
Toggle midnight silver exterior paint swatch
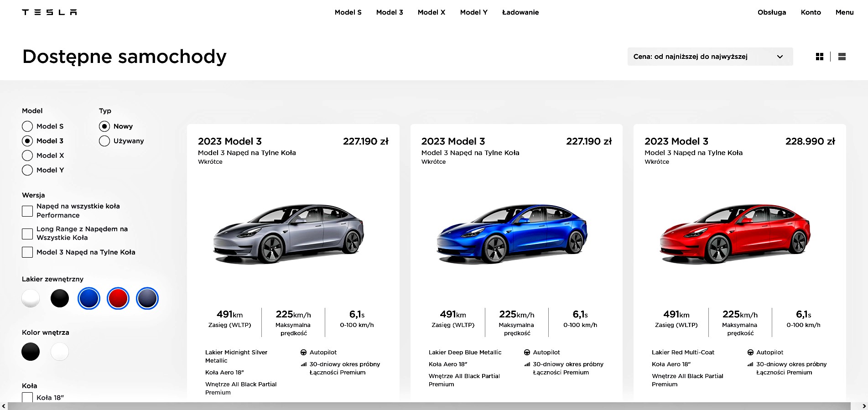pos(147,298)
